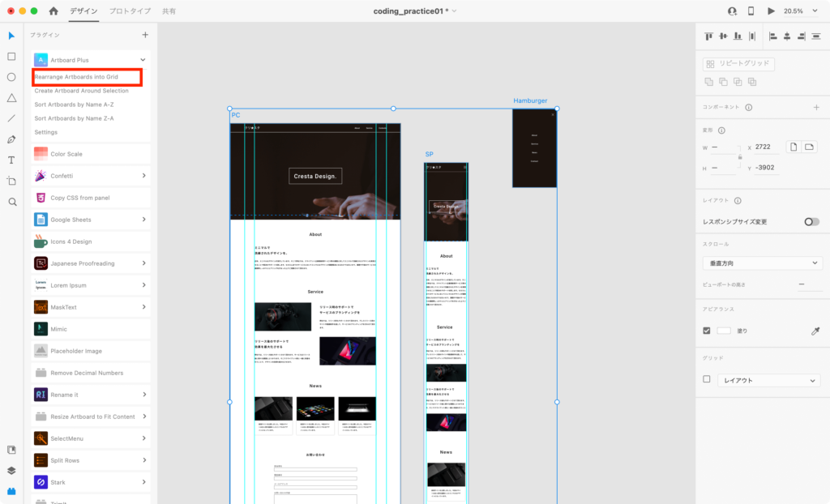This screenshot has width=830, height=504.
Task: Switch to the デザイン tab
Action: pyautogui.click(x=83, y=11)
